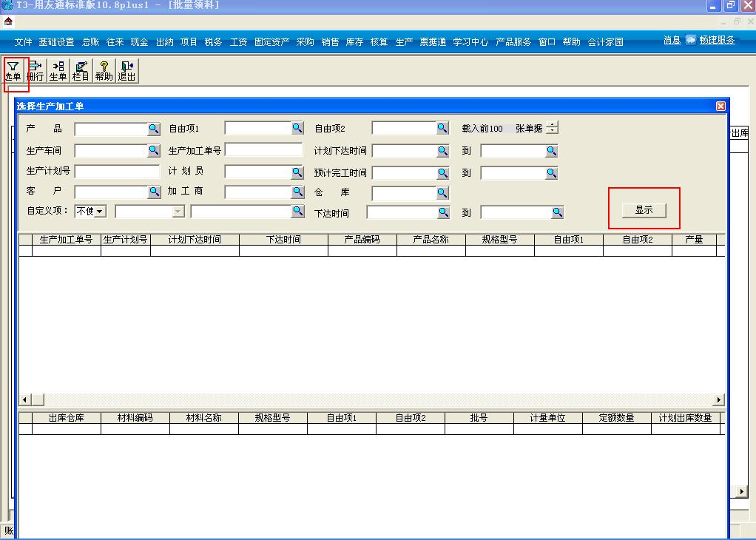
Task: Open lookup for the 生产车间 field
Action: point(154,151)
